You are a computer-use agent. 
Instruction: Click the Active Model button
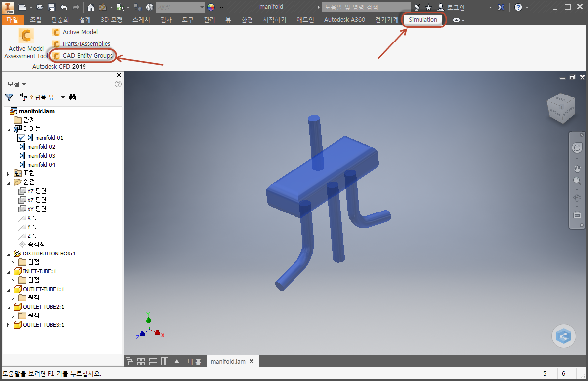tap(76, 32)
